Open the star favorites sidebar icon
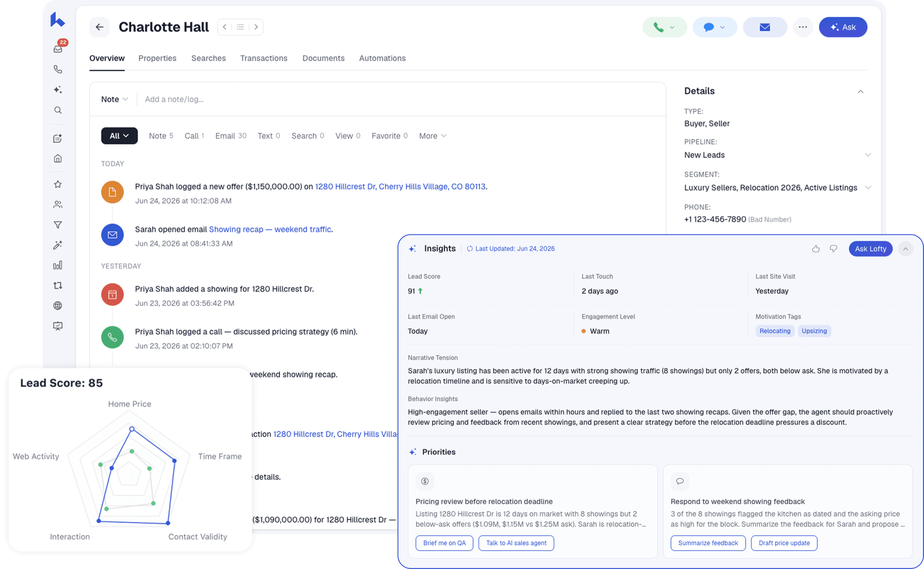The image size is (924, 569). [58, 184]
